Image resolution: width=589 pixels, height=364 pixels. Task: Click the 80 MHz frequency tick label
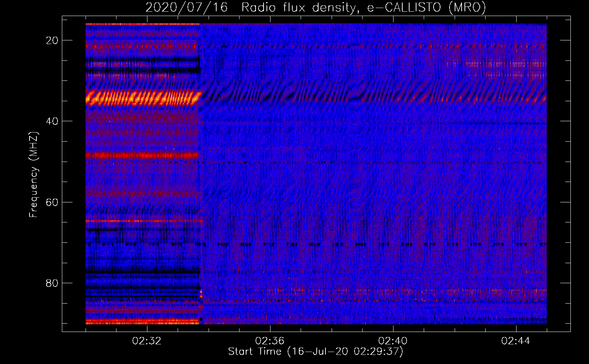(52, 283)
